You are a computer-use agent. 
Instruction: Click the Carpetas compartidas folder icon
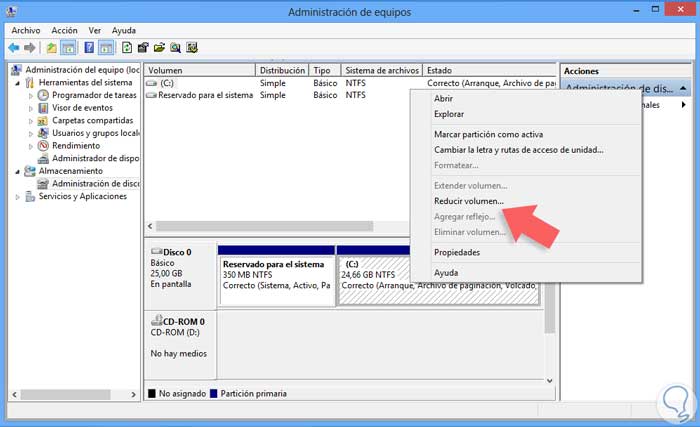[x=43, y=121]
